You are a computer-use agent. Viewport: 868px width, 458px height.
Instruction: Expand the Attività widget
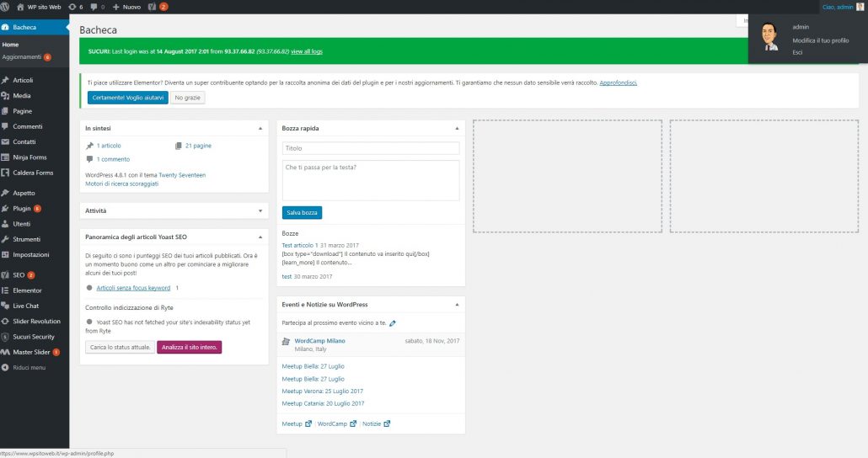260,210
